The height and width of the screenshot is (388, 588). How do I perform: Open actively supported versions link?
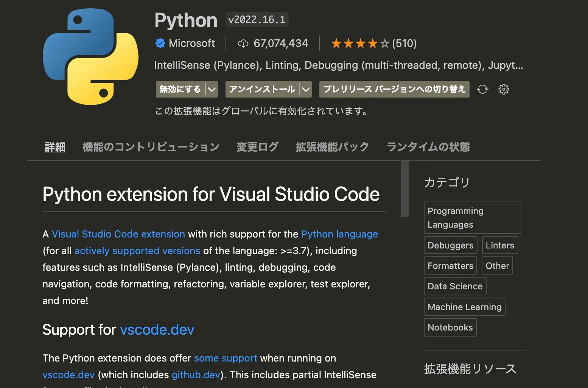point(137,251)
